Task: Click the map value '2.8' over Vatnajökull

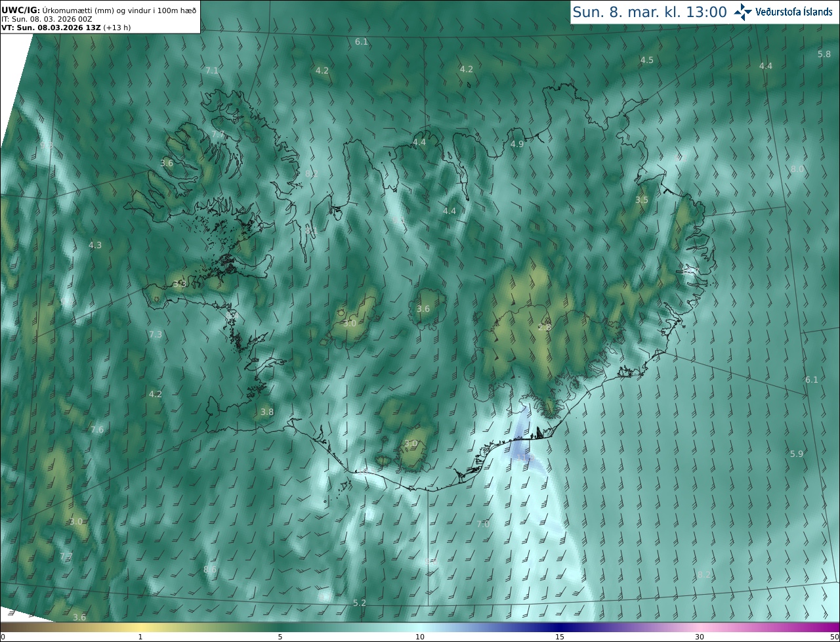Action: point(545,327)
